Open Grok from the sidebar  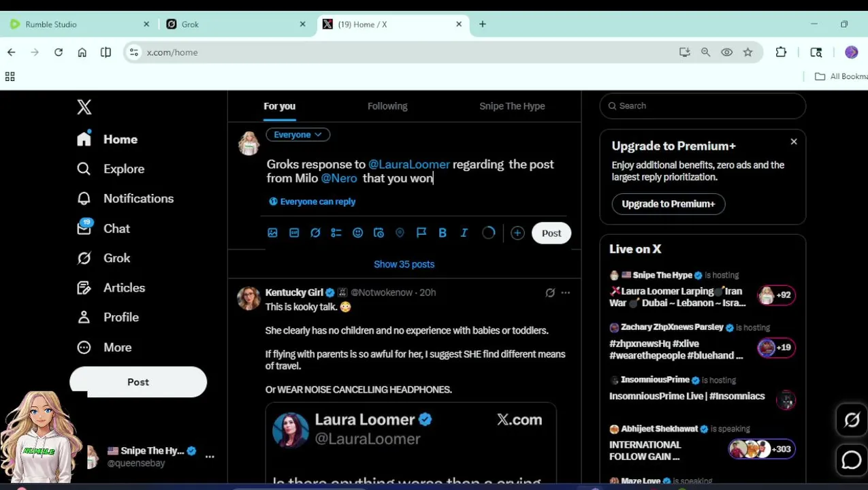click(x=103, y=258)
